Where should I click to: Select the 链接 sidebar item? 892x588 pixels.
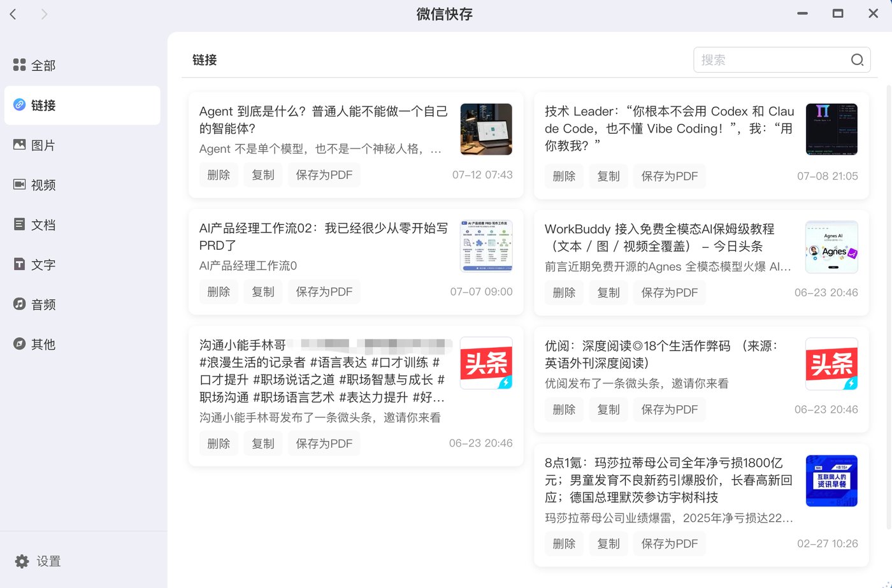(82, 105)
